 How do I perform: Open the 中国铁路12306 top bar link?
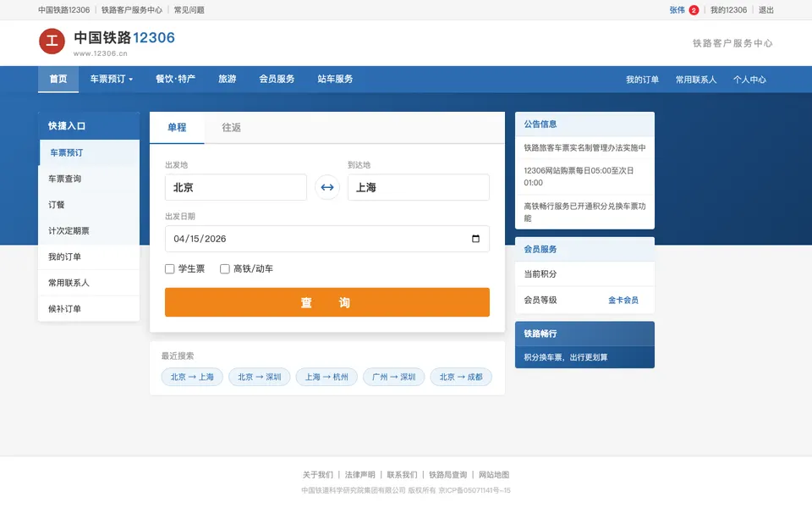[64, 10]
